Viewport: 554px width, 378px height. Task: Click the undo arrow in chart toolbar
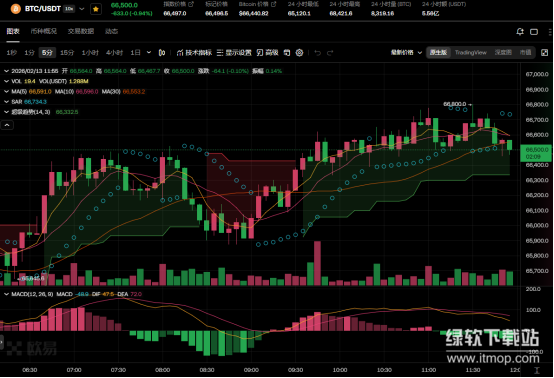pos(318,53)
